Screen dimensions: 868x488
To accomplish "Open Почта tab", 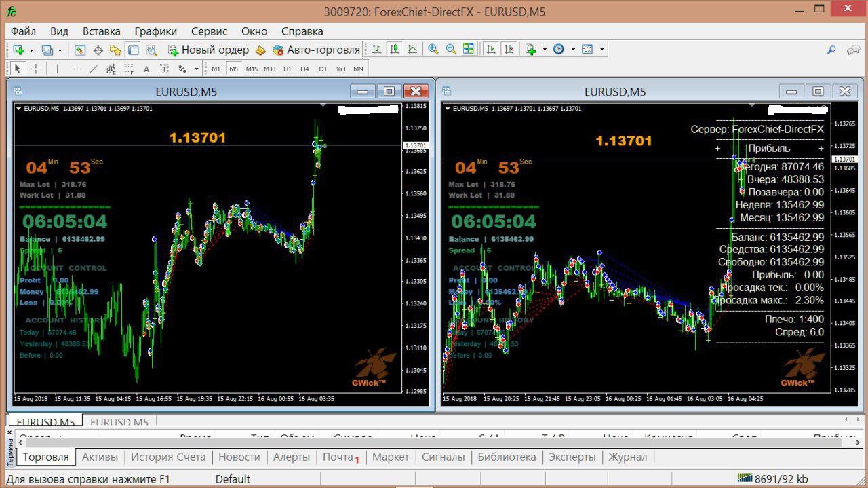I will [340, 457].
